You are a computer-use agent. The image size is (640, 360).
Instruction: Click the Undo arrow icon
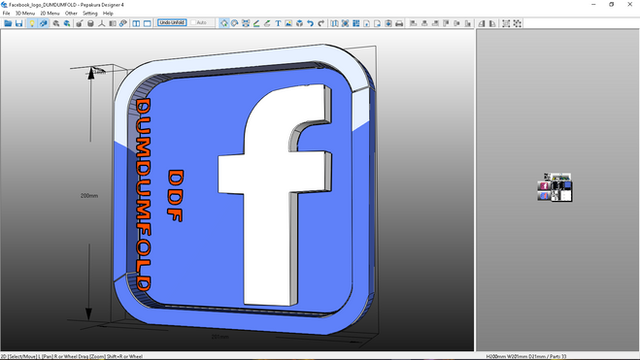point(310,23)
